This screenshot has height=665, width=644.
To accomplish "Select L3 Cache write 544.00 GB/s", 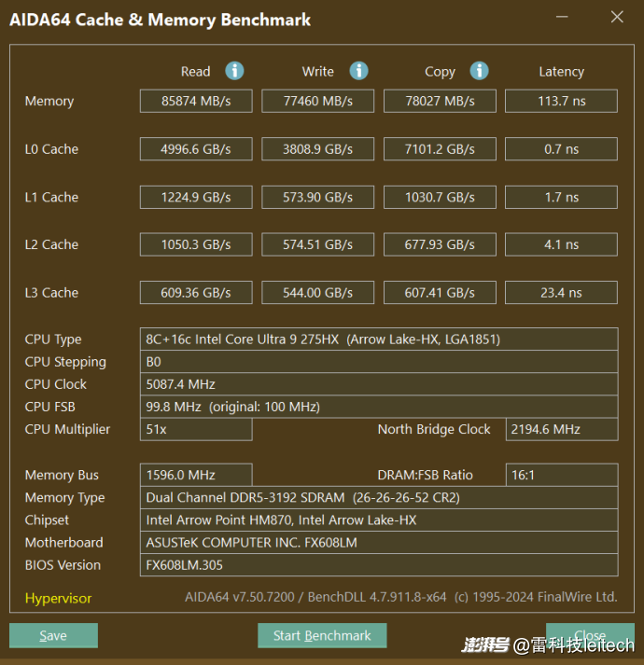I will 318,293.
